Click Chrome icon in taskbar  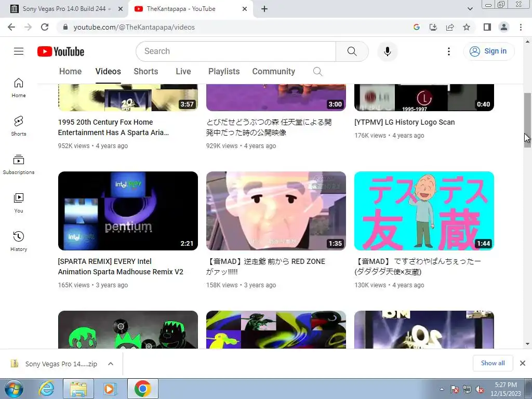click(142, 389)
